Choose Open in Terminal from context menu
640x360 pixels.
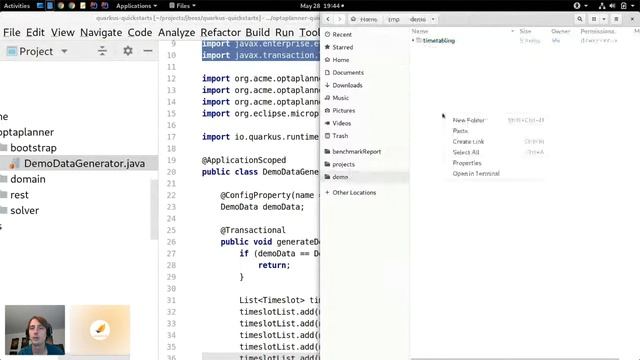(476, 173)
